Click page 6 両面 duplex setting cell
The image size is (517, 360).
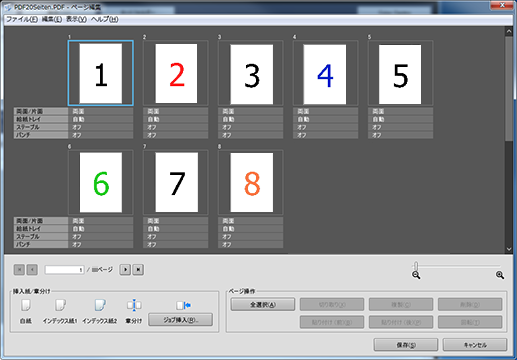coord(101,221)
